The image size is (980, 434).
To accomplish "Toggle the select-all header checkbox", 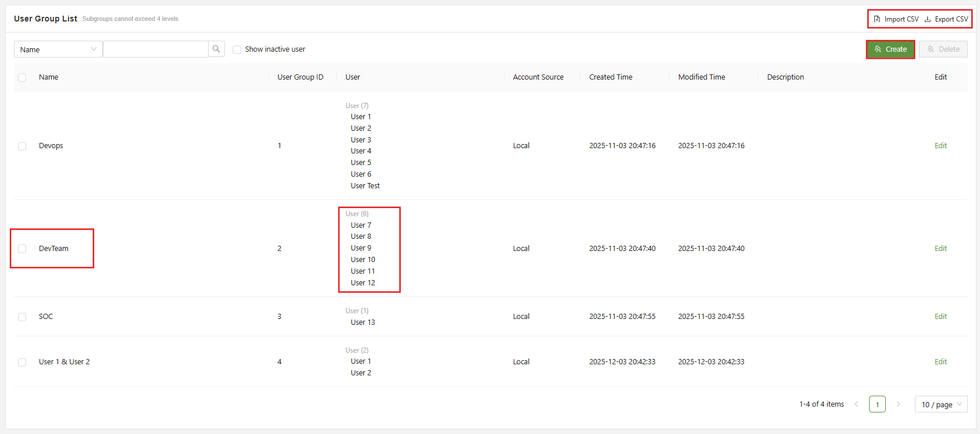I will [22, 78].
